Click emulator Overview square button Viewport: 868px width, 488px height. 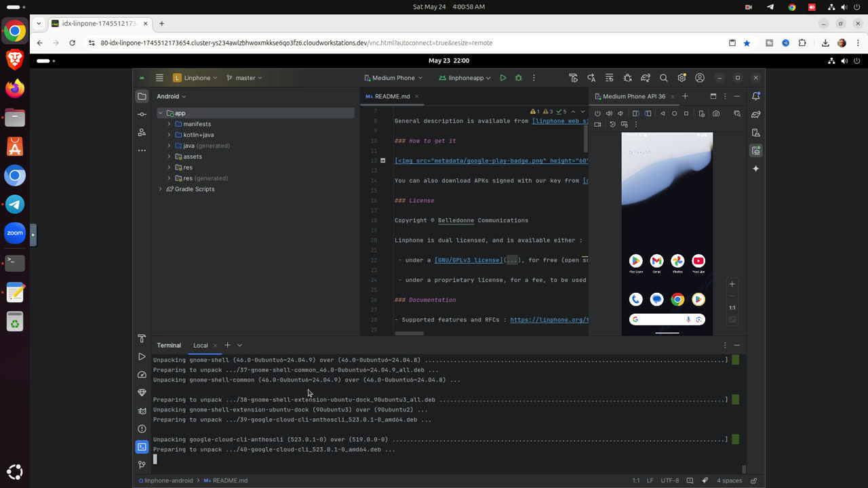click(x=686, y=114)
